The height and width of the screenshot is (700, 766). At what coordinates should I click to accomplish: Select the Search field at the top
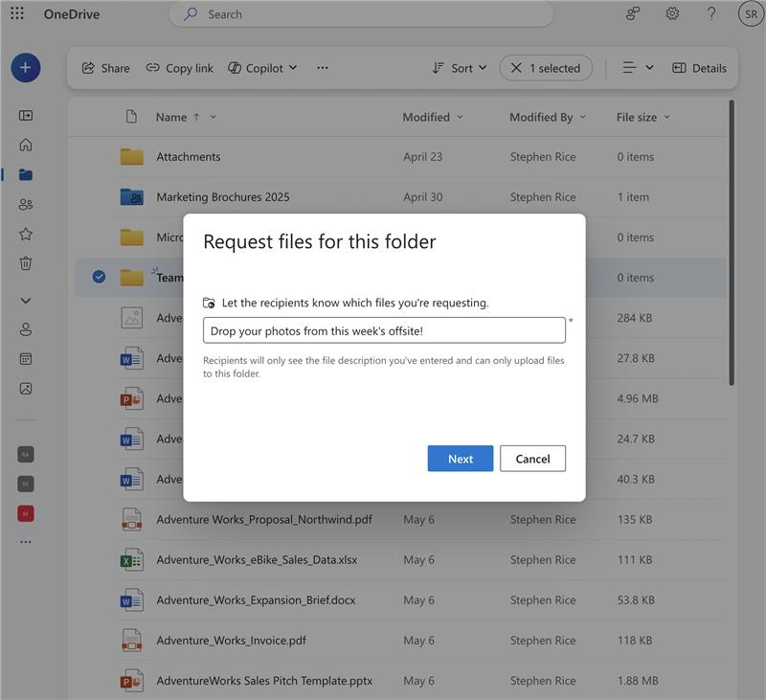[361, 14]
